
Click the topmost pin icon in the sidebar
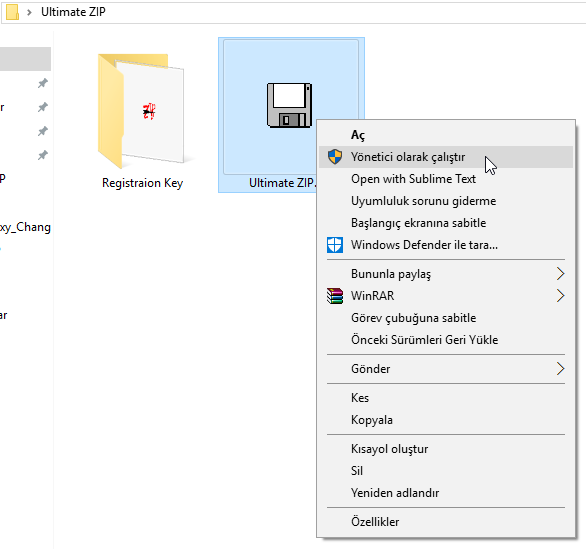coord(43,83)
